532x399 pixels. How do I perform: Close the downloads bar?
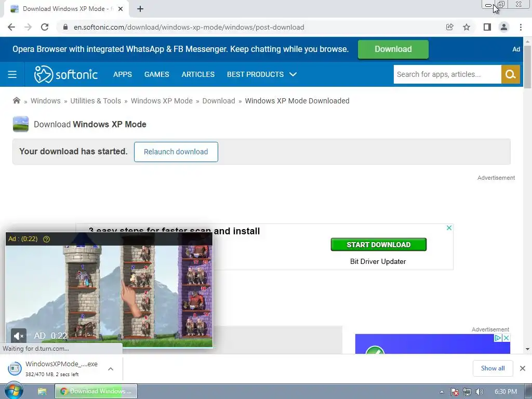(523, 368)
